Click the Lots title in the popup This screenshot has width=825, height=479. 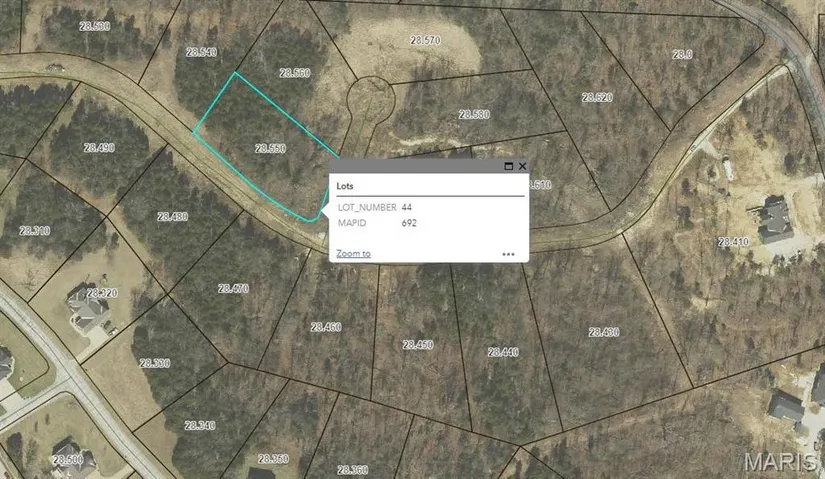[x=345, y=185]
